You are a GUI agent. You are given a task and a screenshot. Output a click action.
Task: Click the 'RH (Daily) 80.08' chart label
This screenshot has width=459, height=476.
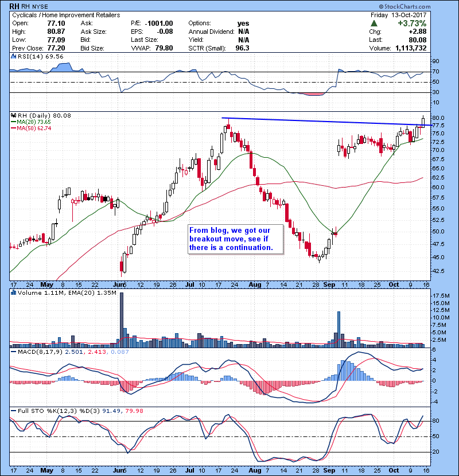(x=44, y=115)
